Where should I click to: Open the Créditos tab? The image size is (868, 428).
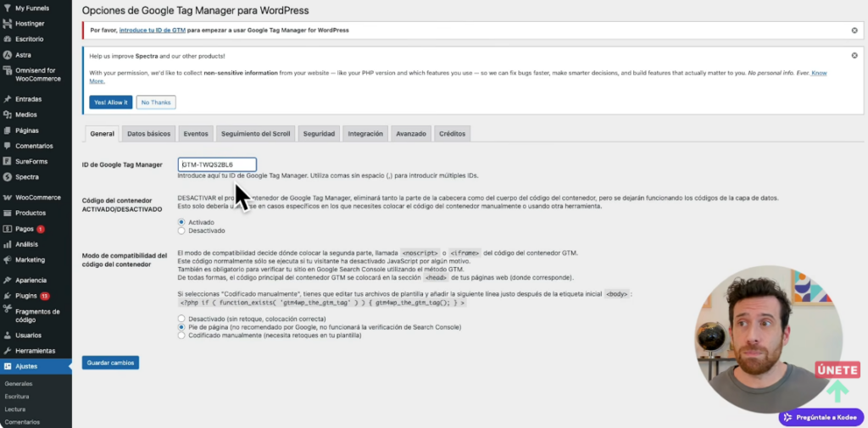pos(453,134)
